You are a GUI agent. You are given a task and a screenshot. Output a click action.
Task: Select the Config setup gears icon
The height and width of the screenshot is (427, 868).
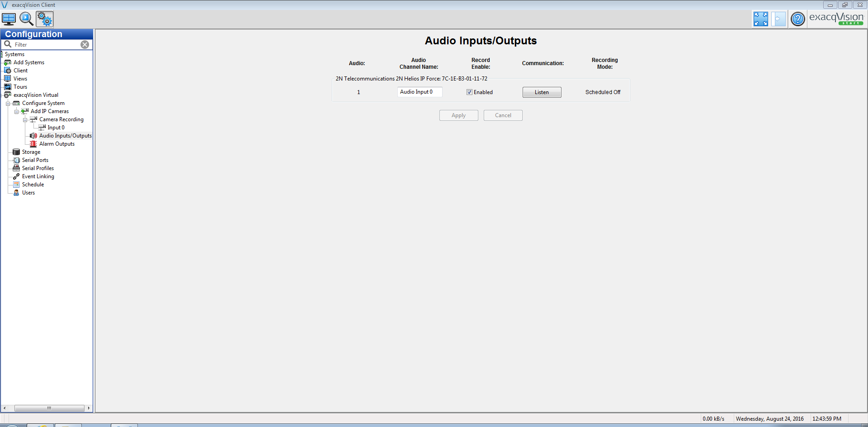(x=45, y=19)
